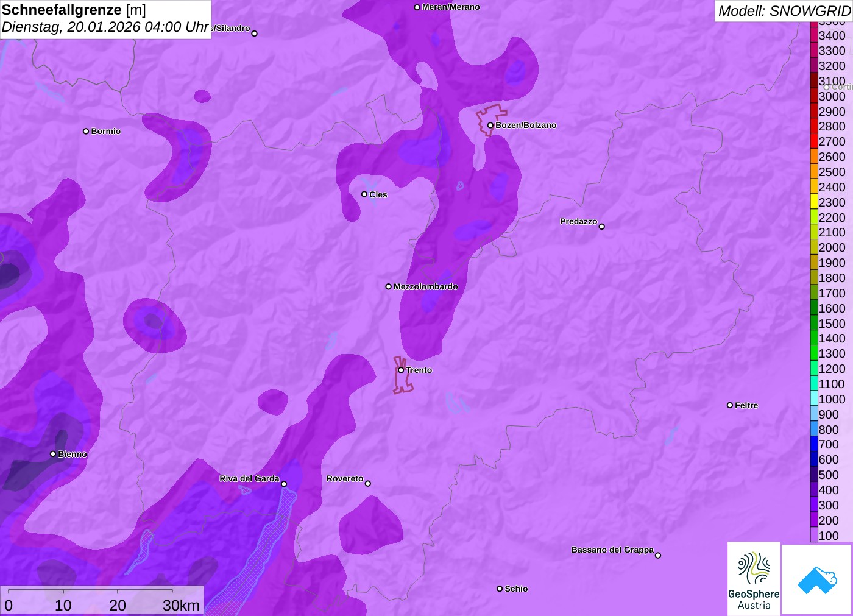Click the 1500 m green legend swatch
Screen dimensions: 853x616
coord(814,324)
